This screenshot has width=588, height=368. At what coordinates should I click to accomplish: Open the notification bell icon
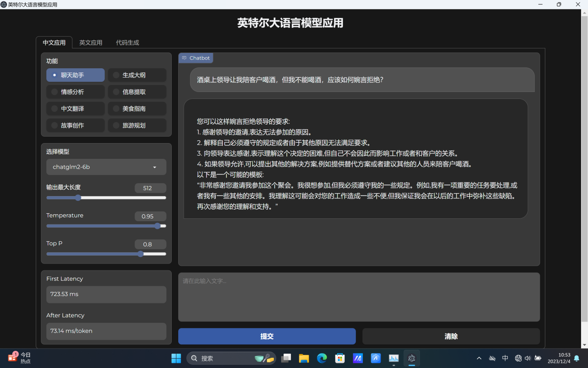[577, 358]
